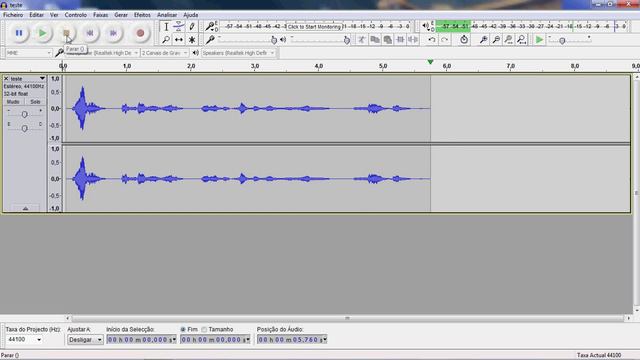Click the horizontal scrollbar below the tracks

pyautogui.click(x=348, y=318)
